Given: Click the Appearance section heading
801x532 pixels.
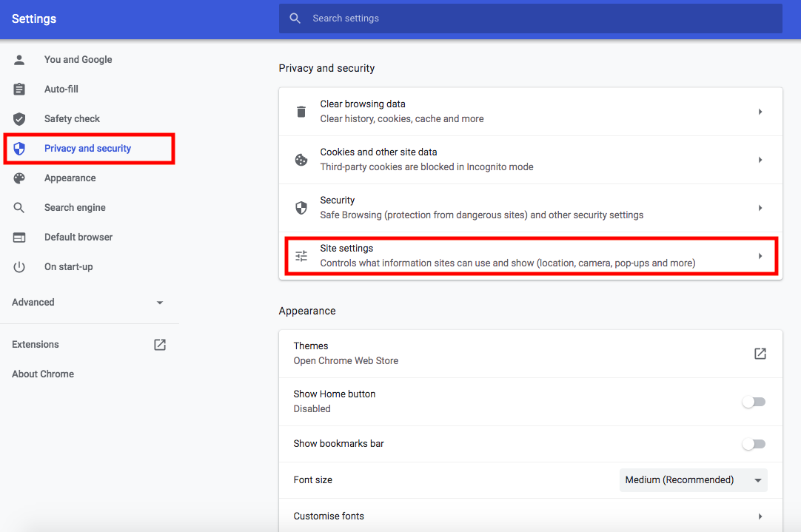Looking at the screenshot, I should (x=307, y=311).
